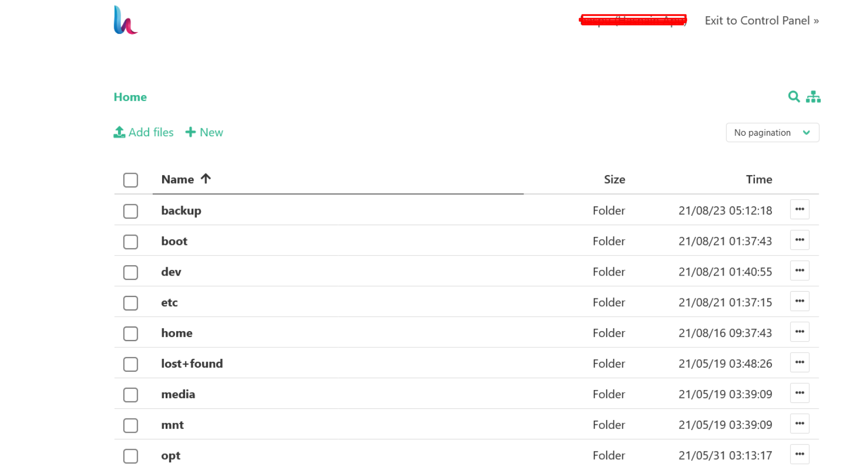The height and width of the screenshot is (469, 868).
Task: Click the New plus icon
Action: point(191,133)
